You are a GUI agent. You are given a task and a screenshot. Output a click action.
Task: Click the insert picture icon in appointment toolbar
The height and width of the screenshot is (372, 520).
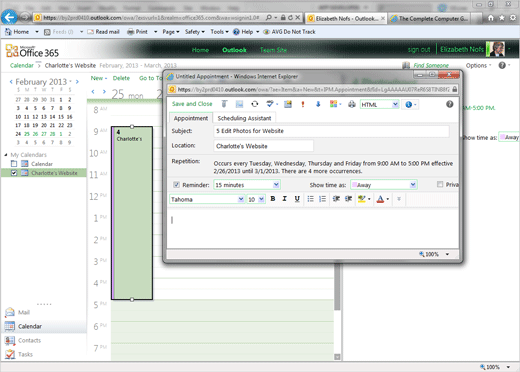[x=239, y=104]
